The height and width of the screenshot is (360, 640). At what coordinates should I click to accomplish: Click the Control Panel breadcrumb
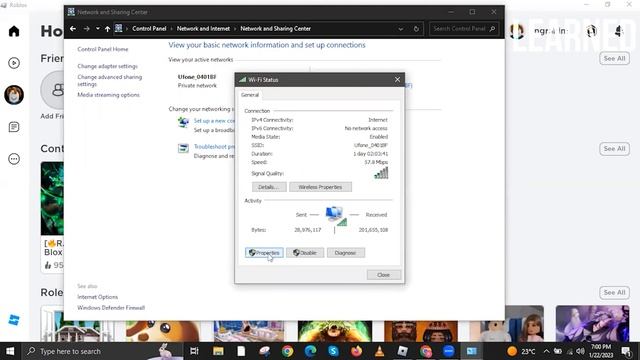coord(149,29)
